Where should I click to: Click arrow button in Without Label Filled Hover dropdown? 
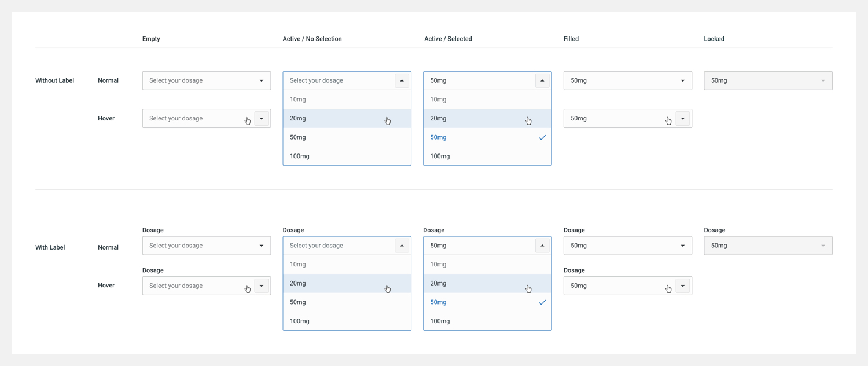tap(683, 118)
